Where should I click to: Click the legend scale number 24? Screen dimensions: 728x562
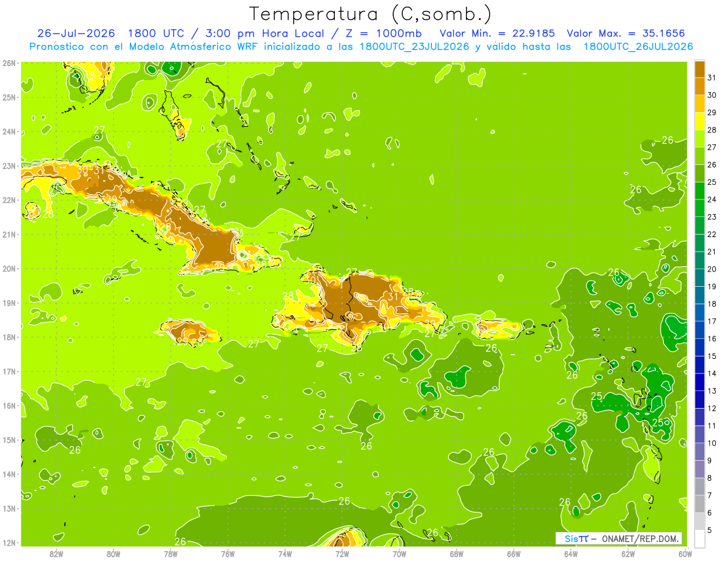coord(711,200)
